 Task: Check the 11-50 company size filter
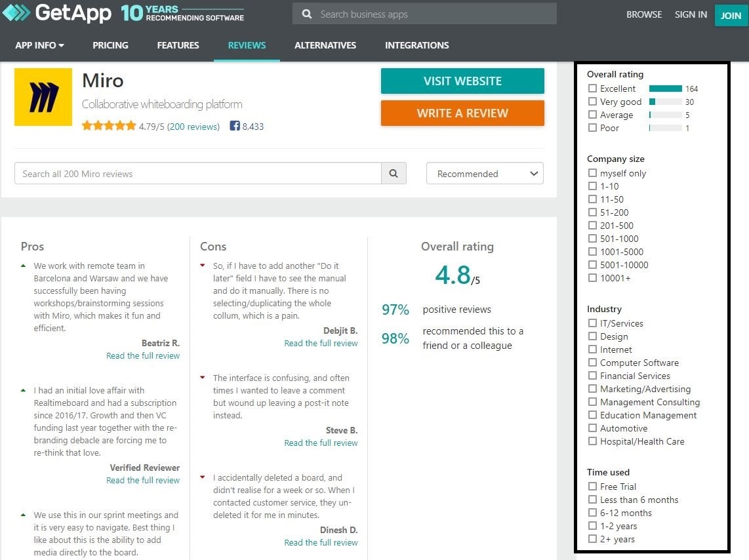pyautogui.click(x=592, y=199)
